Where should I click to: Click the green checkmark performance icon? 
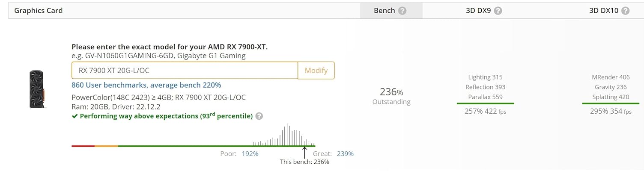tap(75, 116)
